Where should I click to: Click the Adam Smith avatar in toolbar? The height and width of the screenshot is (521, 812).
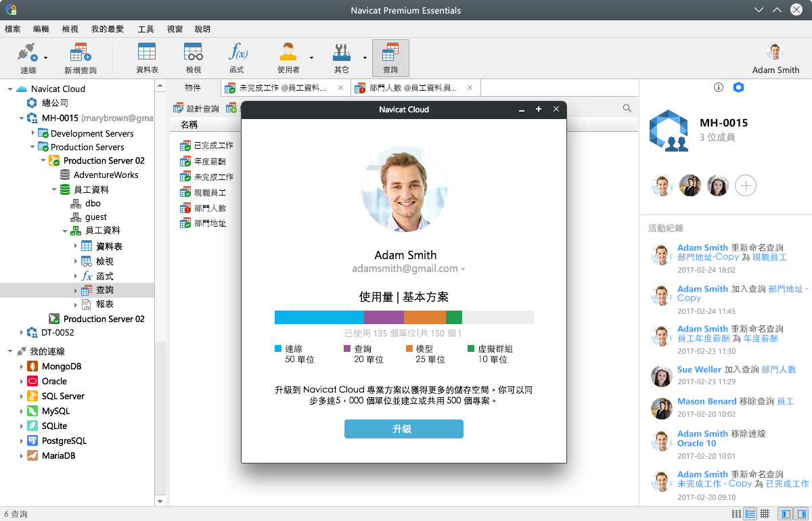775,52
